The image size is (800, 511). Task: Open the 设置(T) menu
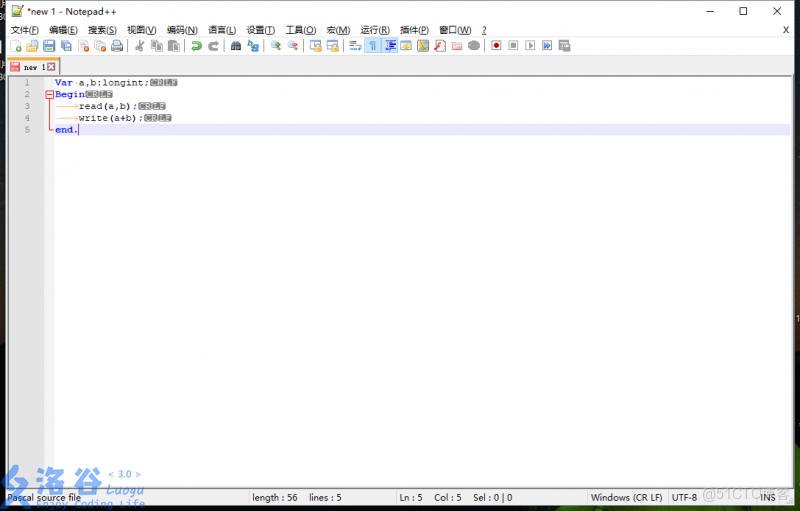pos(261,30)
